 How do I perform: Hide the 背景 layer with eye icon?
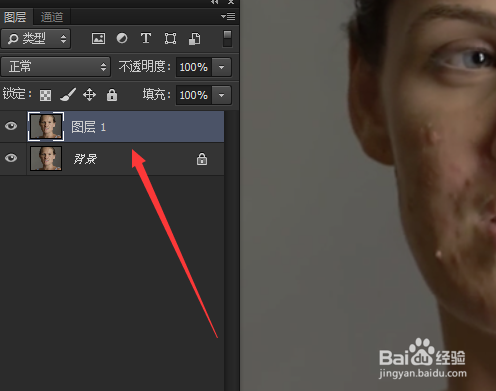(11, 158)
